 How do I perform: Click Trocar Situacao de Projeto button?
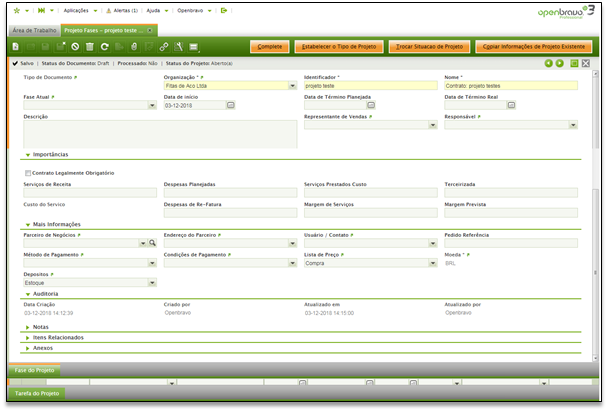point(426,47)
